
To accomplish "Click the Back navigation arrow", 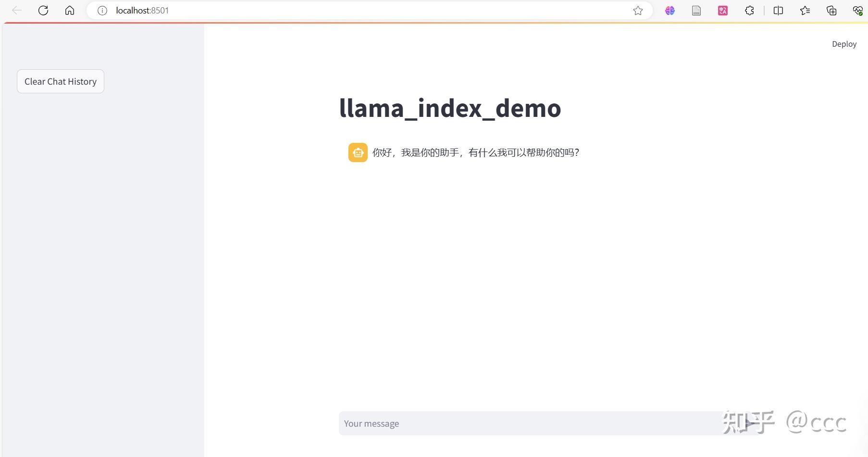I will tap(16, 10).
